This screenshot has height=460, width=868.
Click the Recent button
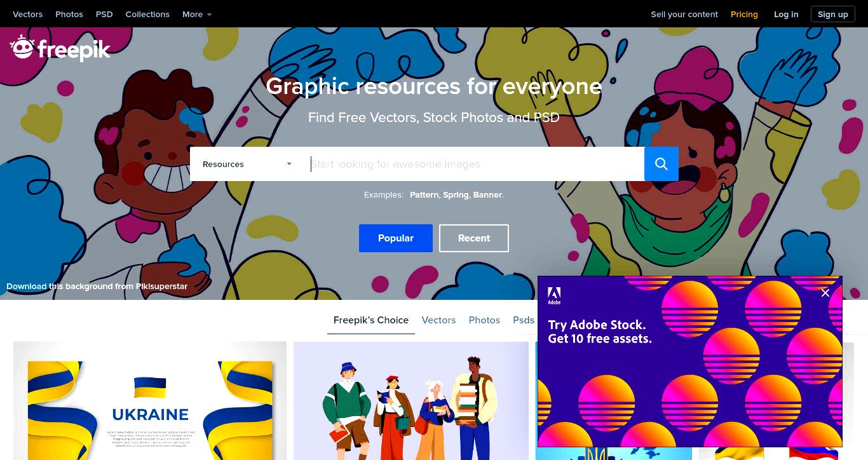point(474,238)
